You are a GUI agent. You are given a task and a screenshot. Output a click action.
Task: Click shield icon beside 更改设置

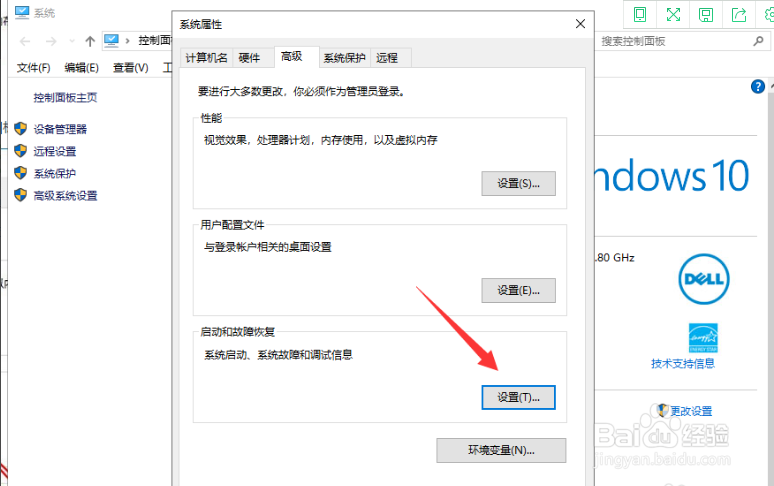(x=662, y=410)
